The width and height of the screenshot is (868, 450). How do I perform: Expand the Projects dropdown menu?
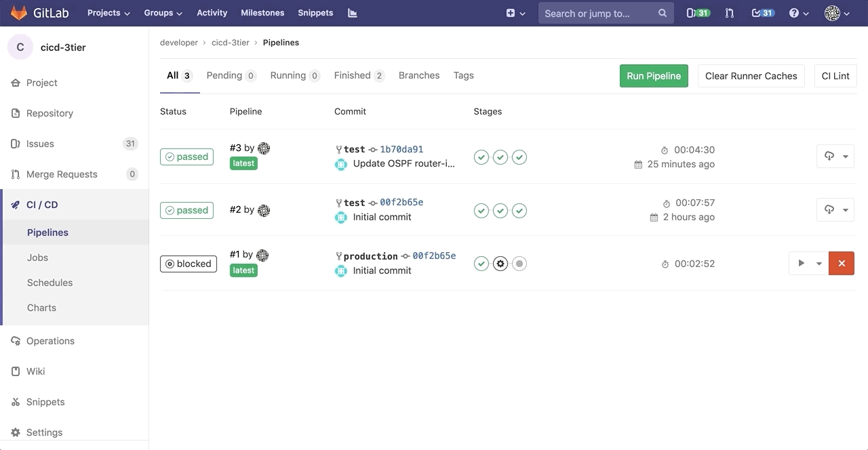(108, 13)
